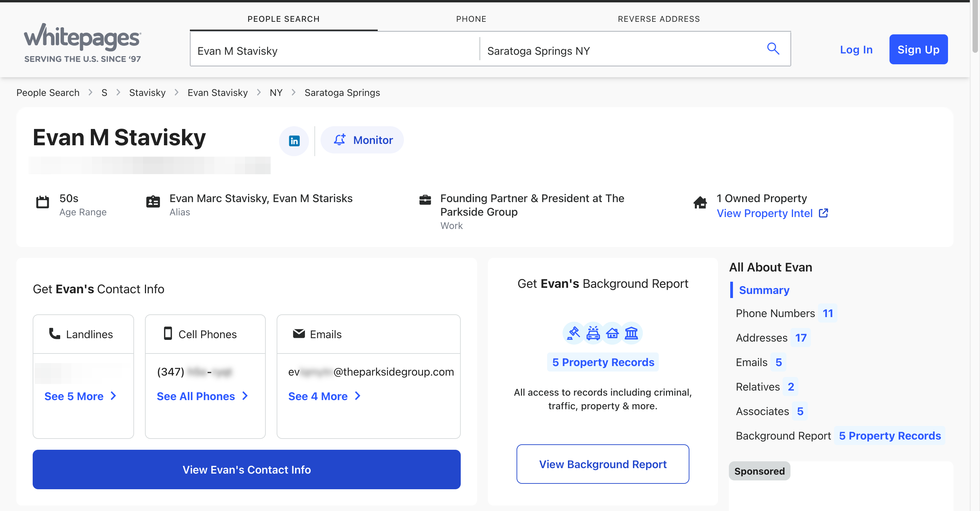Switch to the People Search tab
The width and height of the screenshot is (980, 511).
(x=284, y=19)
